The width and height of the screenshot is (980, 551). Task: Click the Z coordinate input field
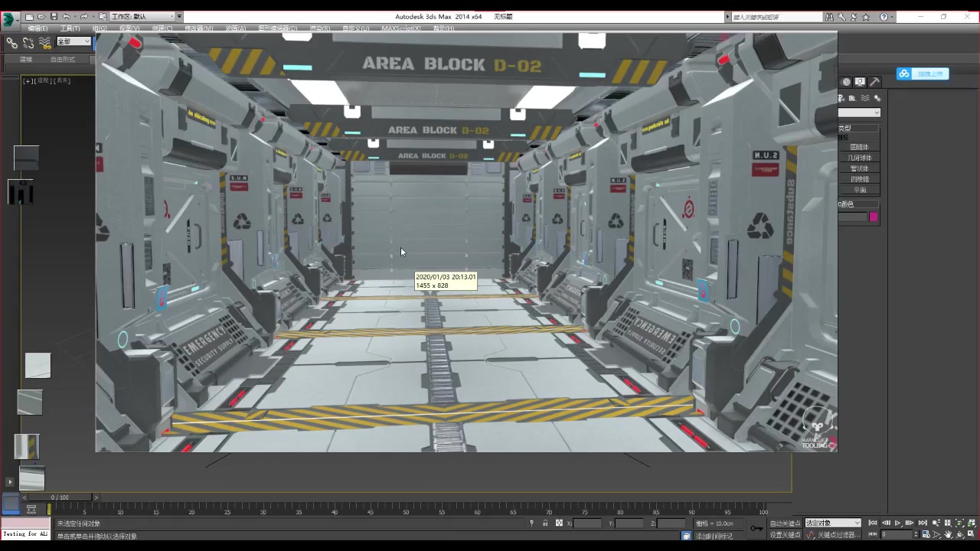click(x=671, y=523)
